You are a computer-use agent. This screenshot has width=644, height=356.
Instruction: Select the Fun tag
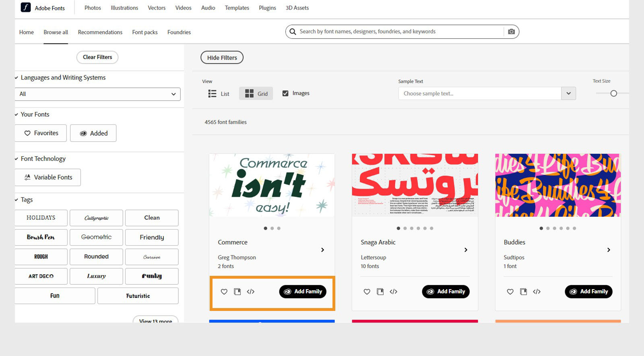pyautogui.click(x=55, y=296)
